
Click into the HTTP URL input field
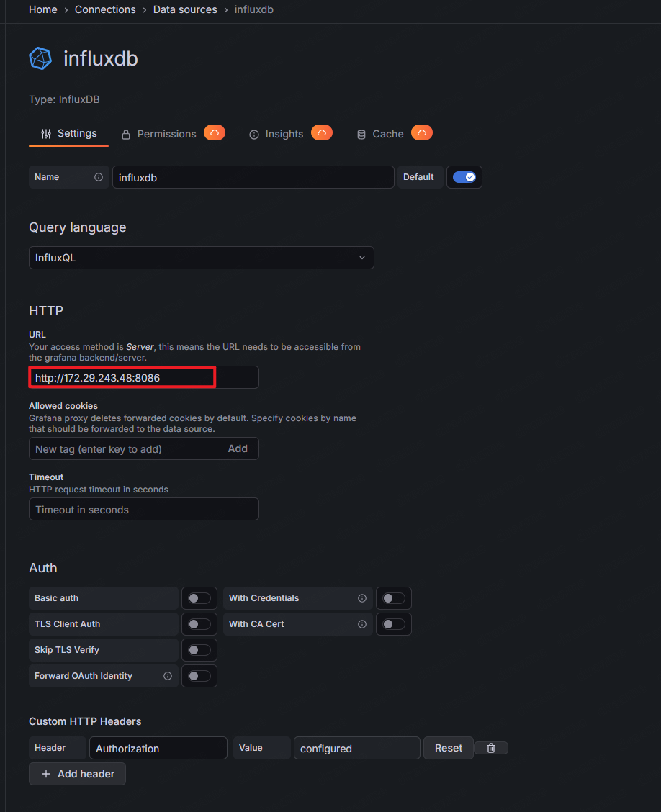coord(143,377)
